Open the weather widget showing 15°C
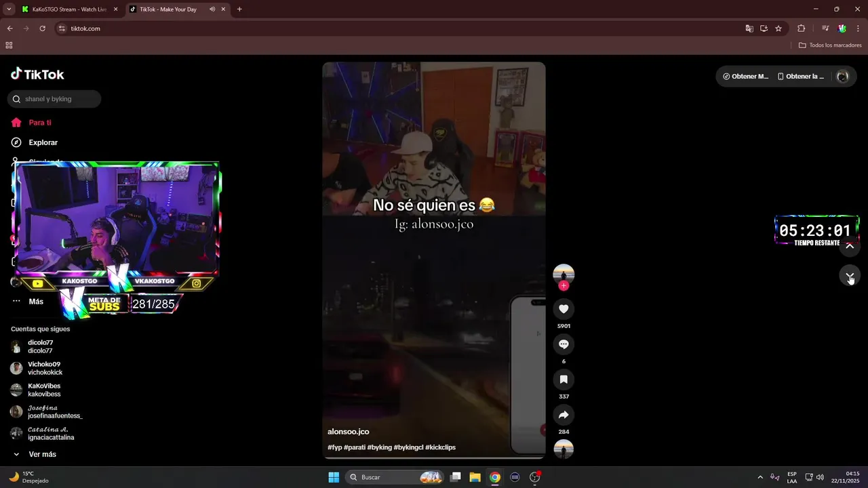Screen dimensions: 868x488 (x=28, y=477)
